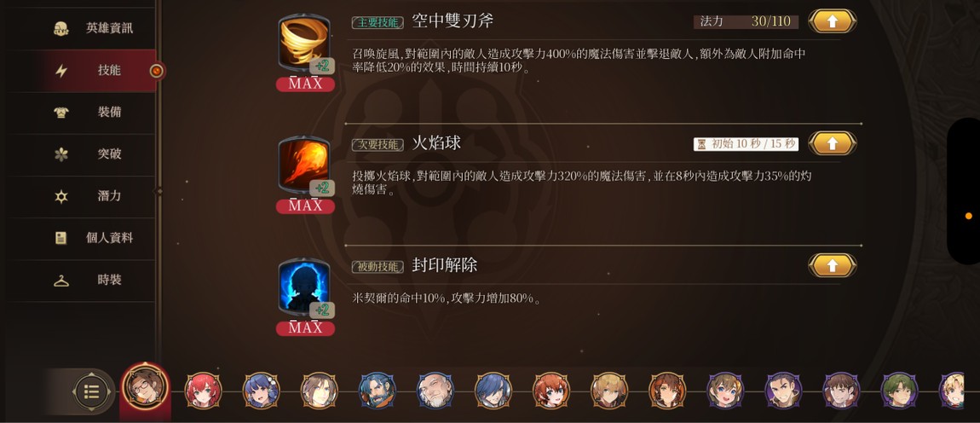Select the green-haired hero portrait
The width and height of the screenshot is (980, 423).
(899, 391)
